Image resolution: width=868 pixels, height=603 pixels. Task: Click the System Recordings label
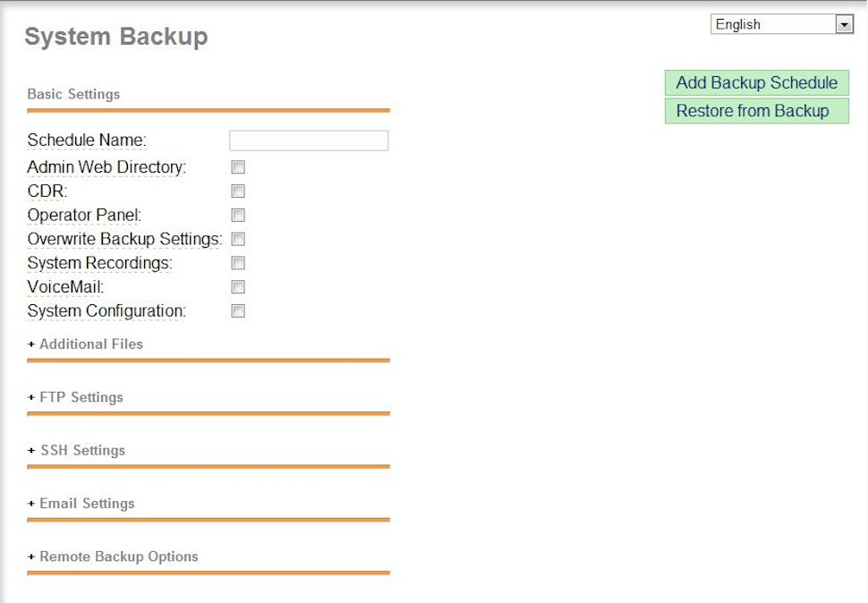coord(99,263)
